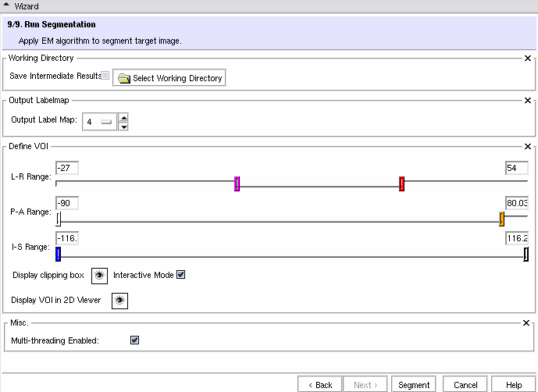
Task: Click the P-A Range minimum value field
Action: (x=67, y=203)
